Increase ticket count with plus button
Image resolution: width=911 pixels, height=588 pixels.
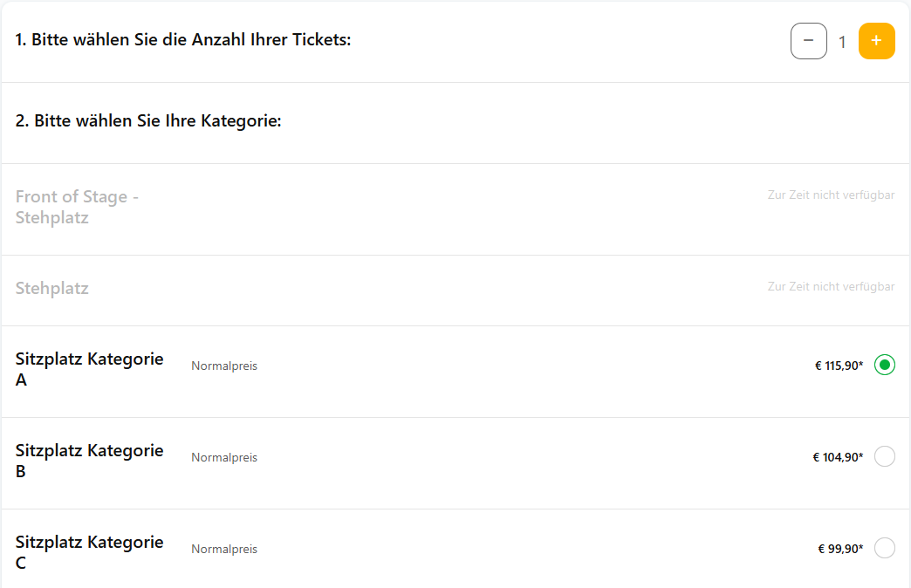pyautogui.click(x=876, y=41)
